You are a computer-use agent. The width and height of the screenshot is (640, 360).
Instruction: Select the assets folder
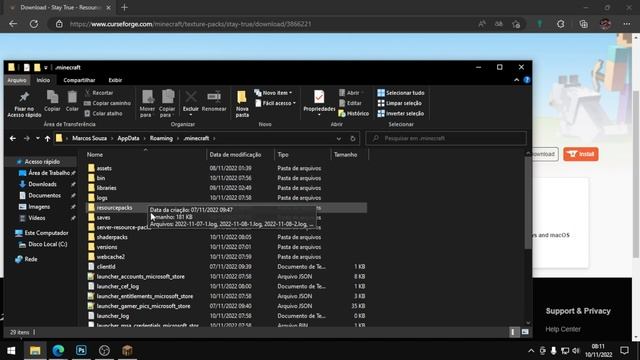104,168
